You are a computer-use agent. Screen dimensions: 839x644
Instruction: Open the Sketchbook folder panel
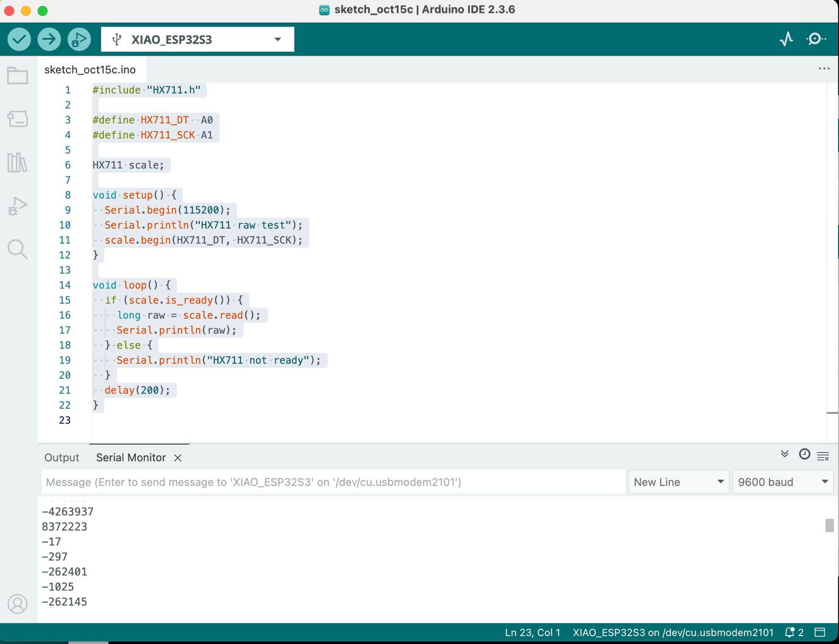coord(18,76)
